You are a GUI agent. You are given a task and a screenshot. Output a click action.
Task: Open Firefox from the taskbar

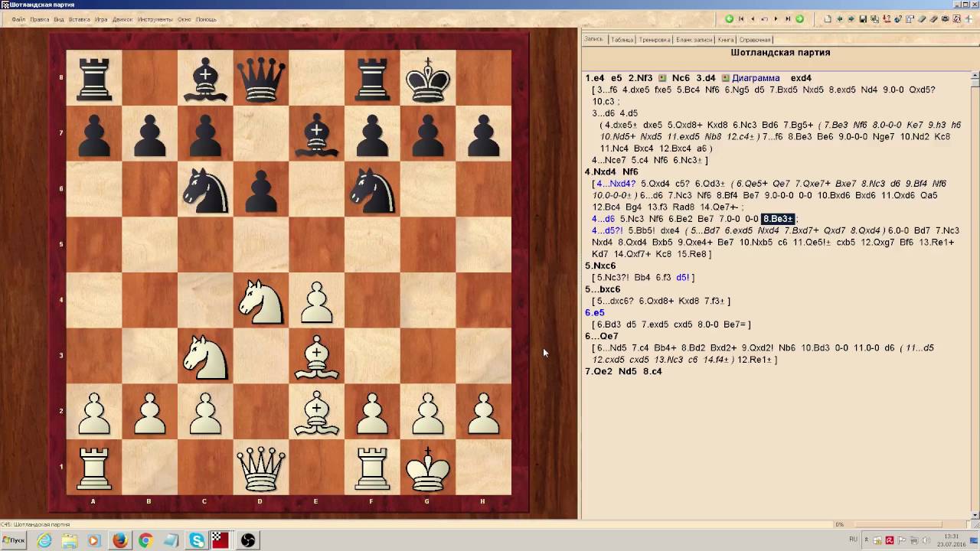click(x=119, y=540)
